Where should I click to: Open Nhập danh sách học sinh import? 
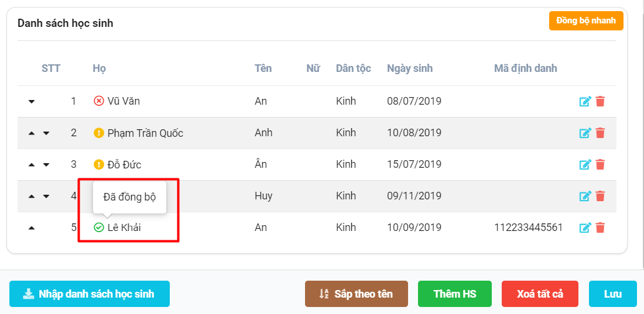90,294
